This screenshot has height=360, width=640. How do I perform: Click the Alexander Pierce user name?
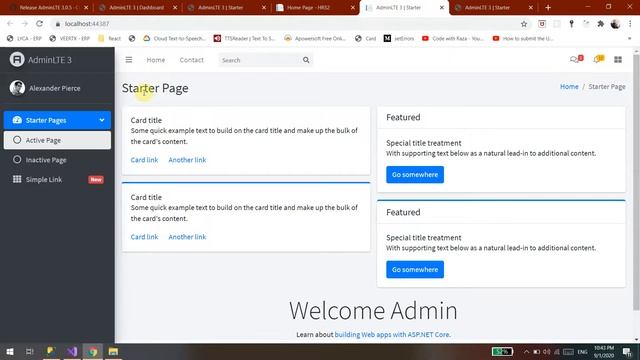55,88
